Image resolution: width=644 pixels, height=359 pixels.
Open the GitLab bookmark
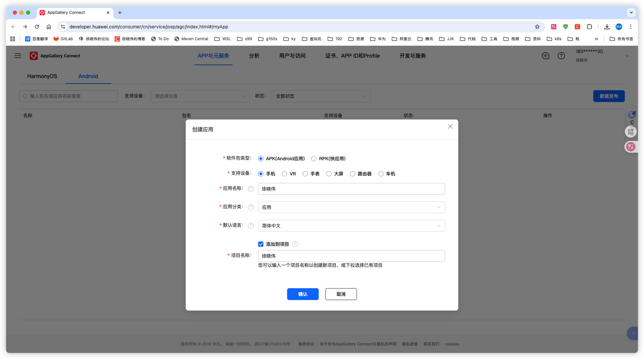click(x=63, y=39)
